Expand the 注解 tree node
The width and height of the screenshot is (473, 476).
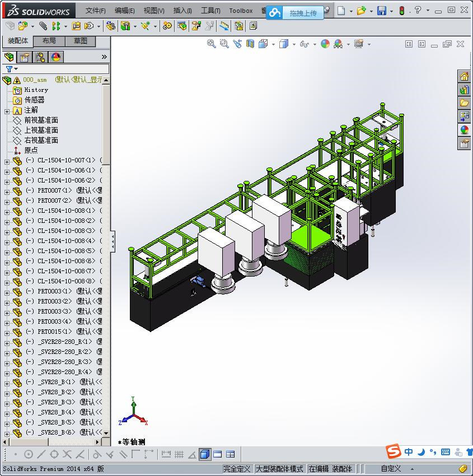(x=7, y=111)
